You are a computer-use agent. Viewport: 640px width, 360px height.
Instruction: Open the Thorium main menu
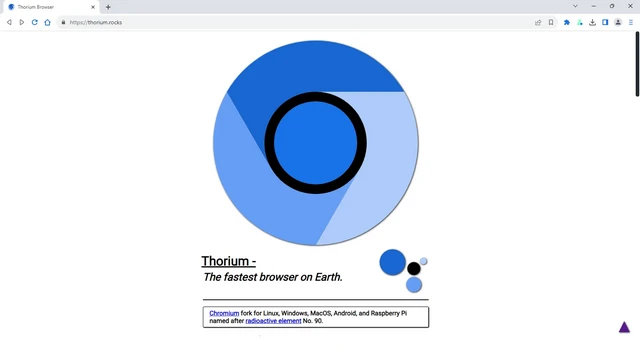[631, 22]
